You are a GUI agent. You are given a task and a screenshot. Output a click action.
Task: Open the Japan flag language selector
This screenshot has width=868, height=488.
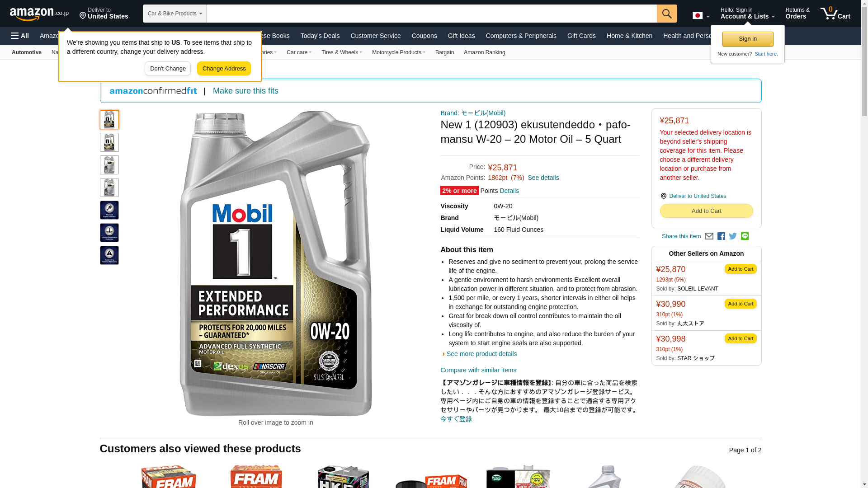click(x=701, y=15)
